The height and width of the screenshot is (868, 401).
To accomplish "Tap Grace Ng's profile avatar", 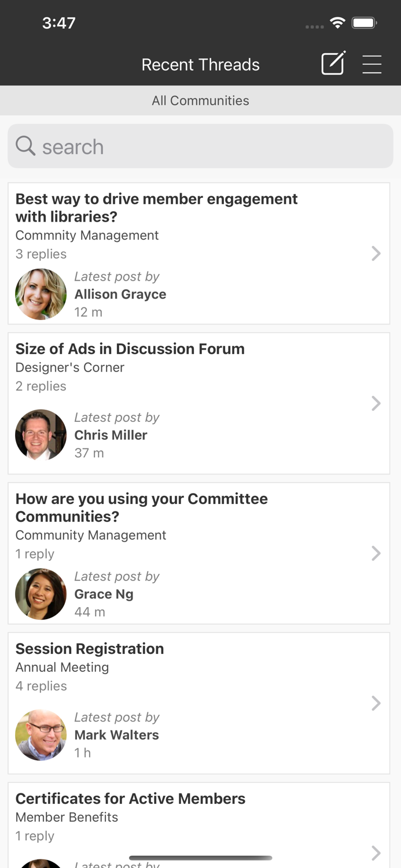I will (x=41, y=594).
